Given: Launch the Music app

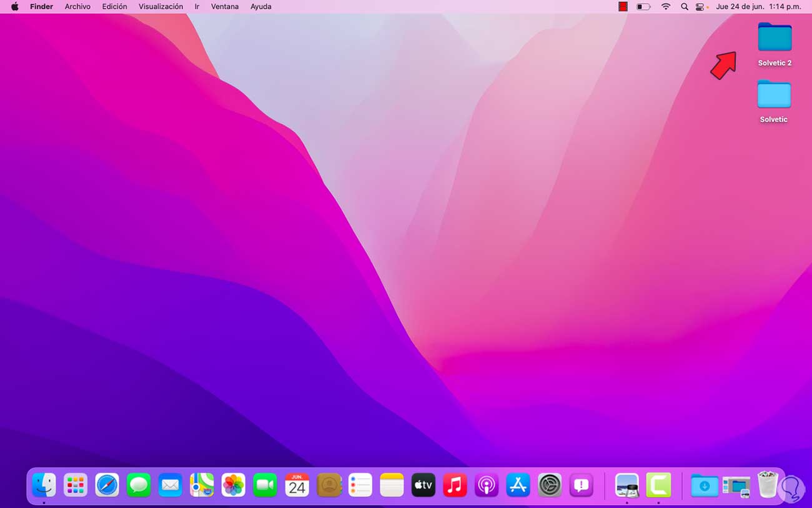Looking at the screenshot, I should [x=455, y=485].
